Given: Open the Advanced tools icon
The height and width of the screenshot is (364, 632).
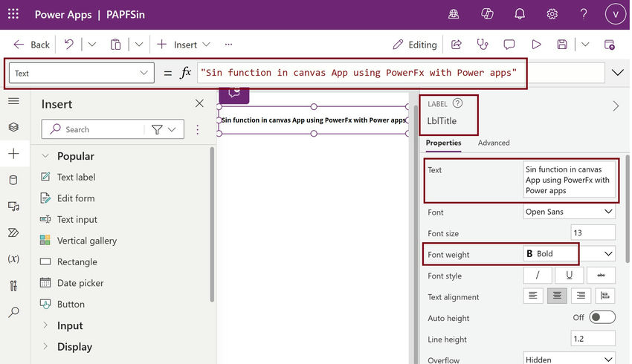Looking at the screenshot, I should click(x=13, y=285).
